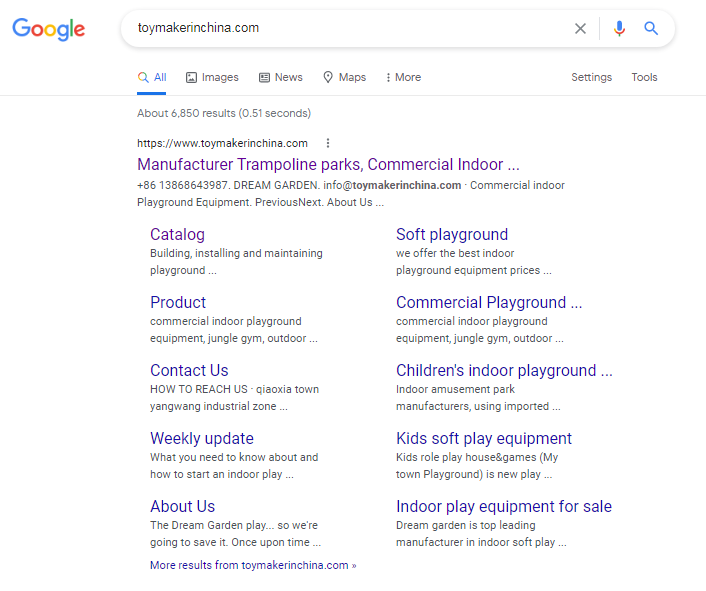Open the Soft playground sitelink
This screenshot has width=706, height=591.
click(452, 235)
